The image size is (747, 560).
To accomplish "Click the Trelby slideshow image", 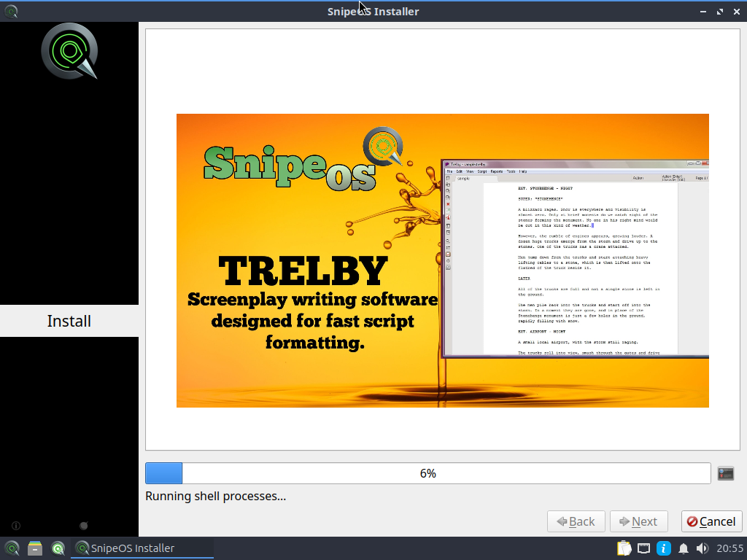I will [x=443, y=260].
